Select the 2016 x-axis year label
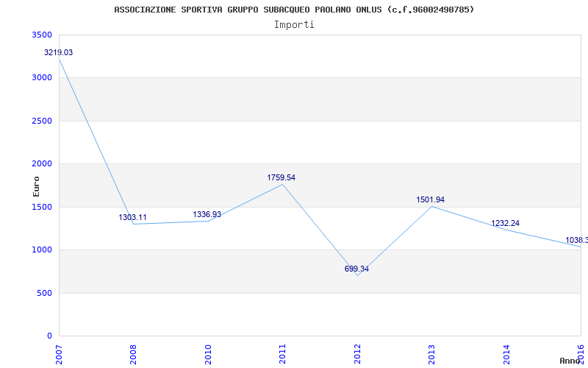 (x=581, y=355)
